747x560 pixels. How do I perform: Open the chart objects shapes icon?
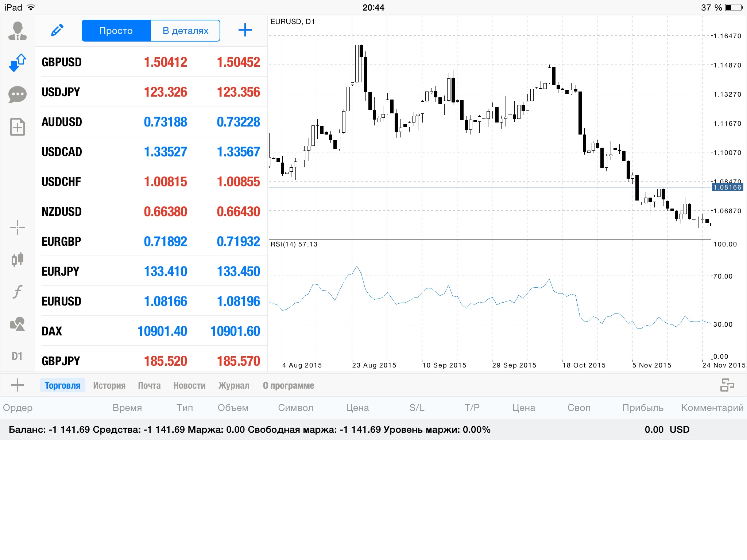tap(17, 324)
